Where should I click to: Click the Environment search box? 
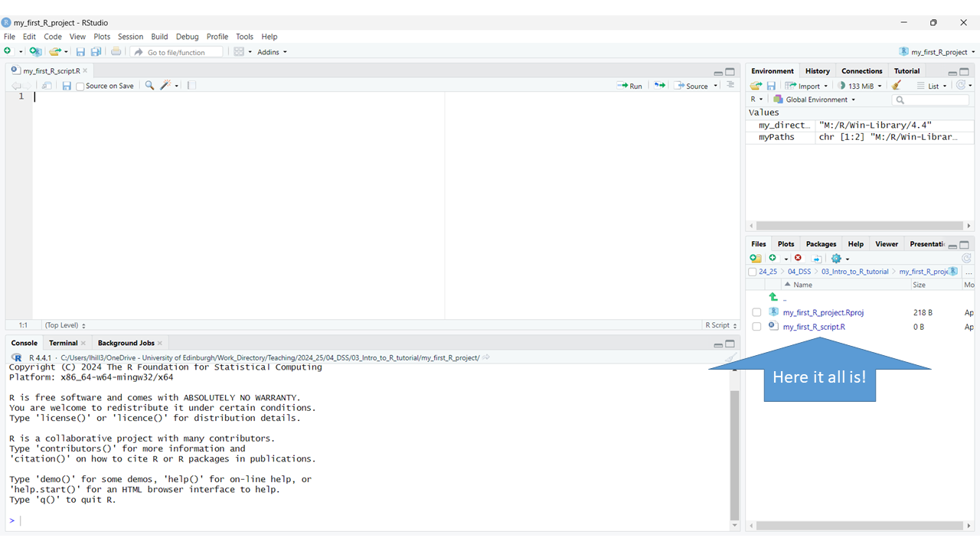point(930,99)
